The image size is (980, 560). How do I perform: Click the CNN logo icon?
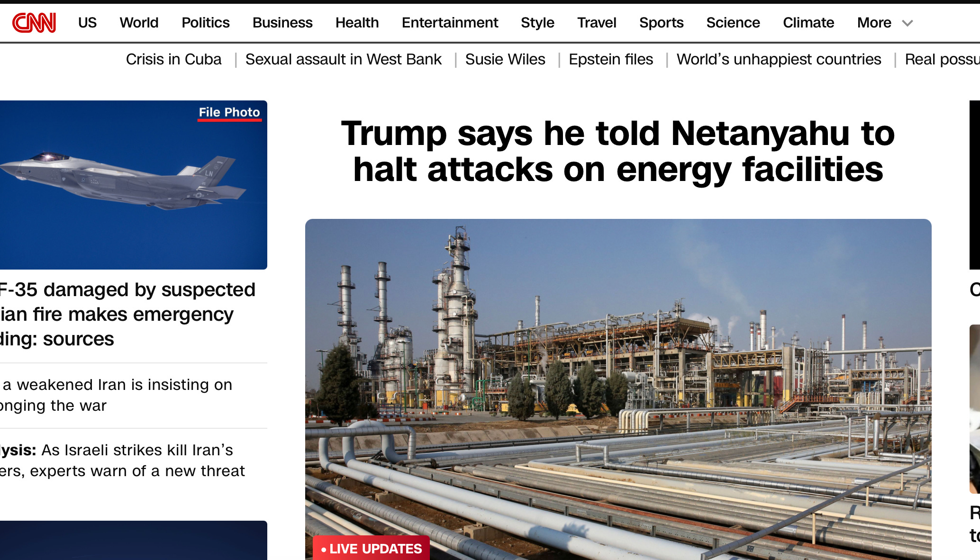point(34,23)
